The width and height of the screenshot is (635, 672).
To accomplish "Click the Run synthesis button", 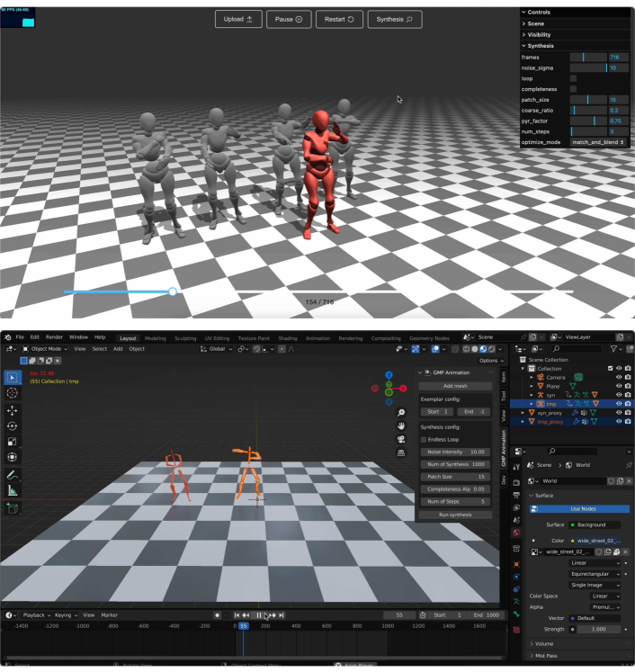I will pyautogui.click(x=455, y=515).
